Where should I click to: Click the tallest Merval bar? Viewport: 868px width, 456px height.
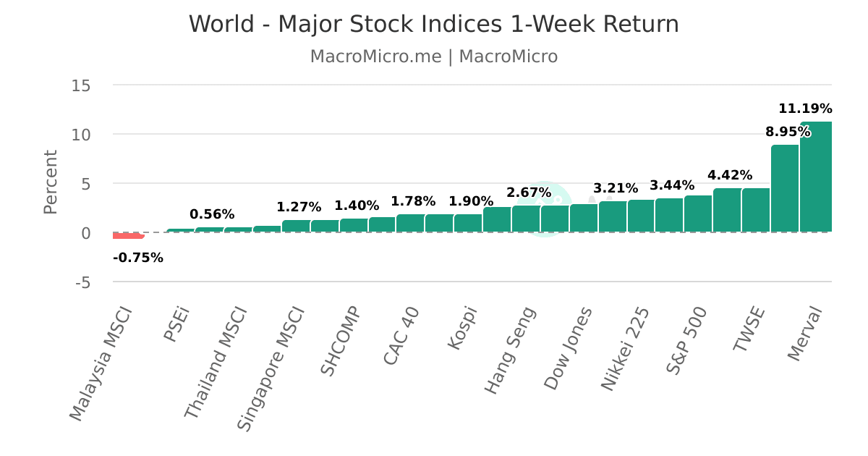(x=816, y=177)
